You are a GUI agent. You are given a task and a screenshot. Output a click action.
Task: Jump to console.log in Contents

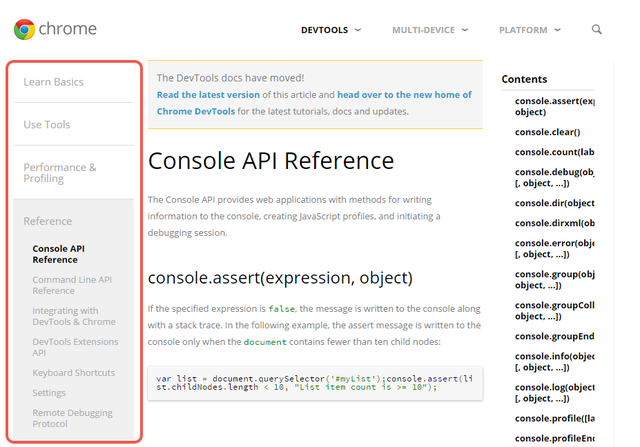(x=554, y=393)
